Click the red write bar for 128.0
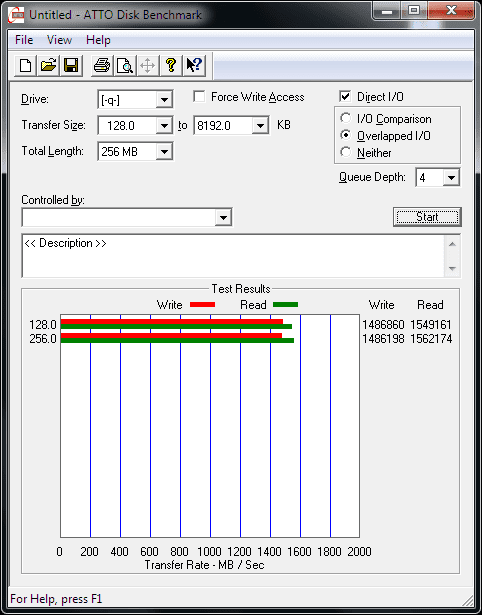Viewport: 482px width, 615px height. click(172, 322)
